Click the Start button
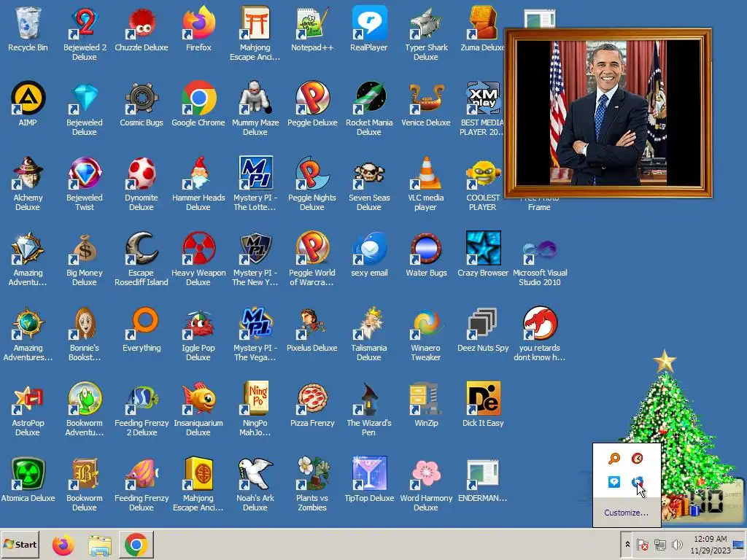Image resolution: width=747 pixels, height=560 pixels. point(20,544)
